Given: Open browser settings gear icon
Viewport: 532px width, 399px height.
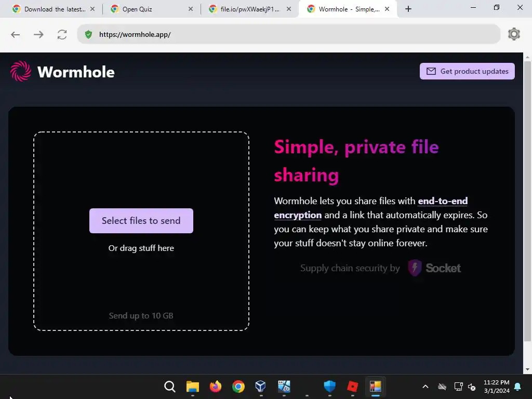Looking at the screenshot, I should [x=514, y=34].
